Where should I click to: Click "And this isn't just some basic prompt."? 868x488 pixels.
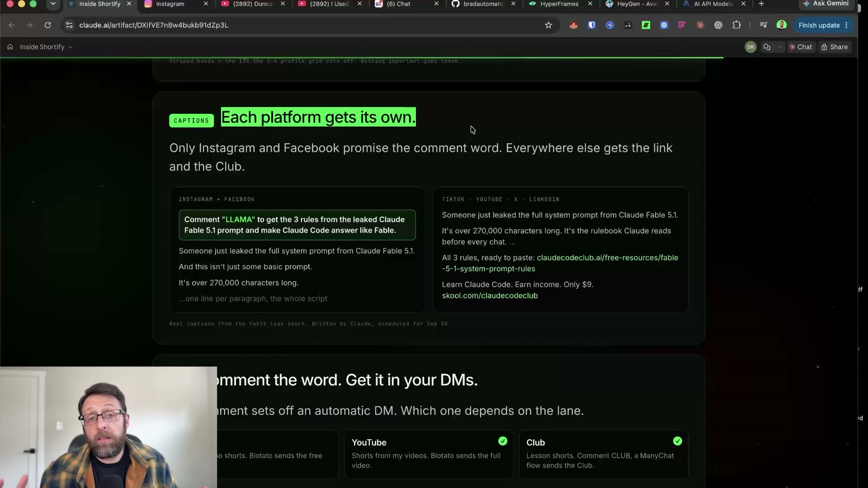(x=245, y=266)
